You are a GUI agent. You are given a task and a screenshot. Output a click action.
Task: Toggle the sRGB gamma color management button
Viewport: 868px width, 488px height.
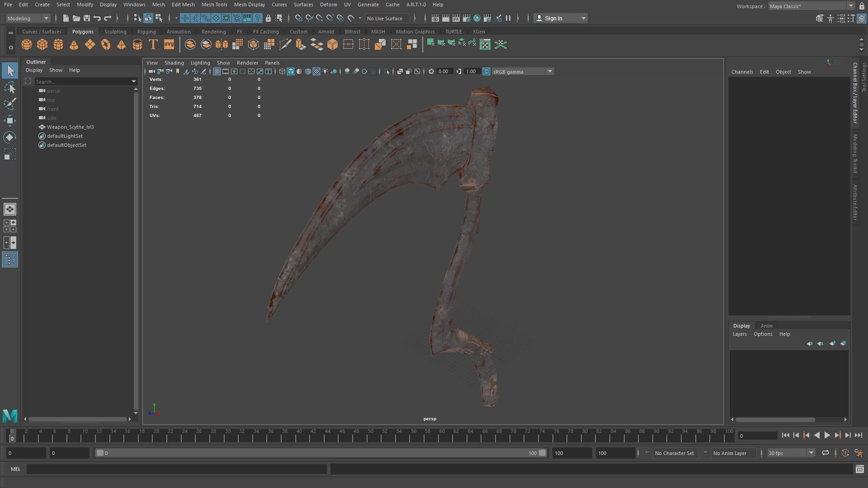point(486,71)
